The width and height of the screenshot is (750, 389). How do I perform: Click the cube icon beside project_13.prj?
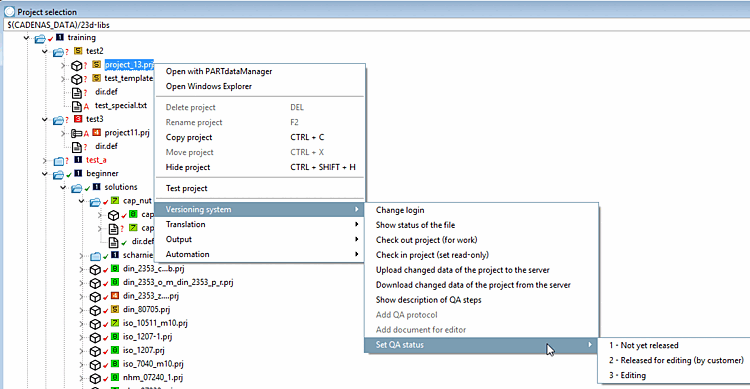(77, 66)
